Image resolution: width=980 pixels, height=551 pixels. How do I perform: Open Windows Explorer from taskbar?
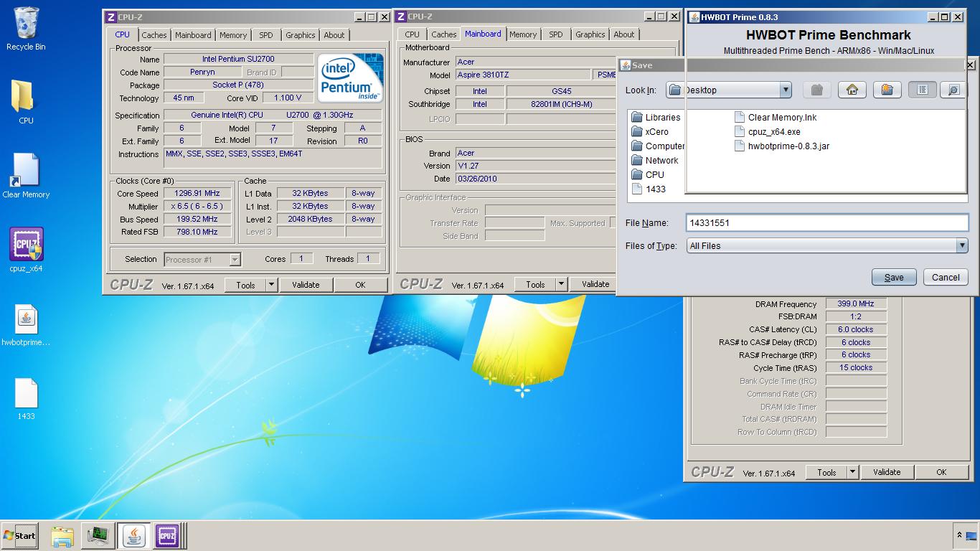(62, 535)
